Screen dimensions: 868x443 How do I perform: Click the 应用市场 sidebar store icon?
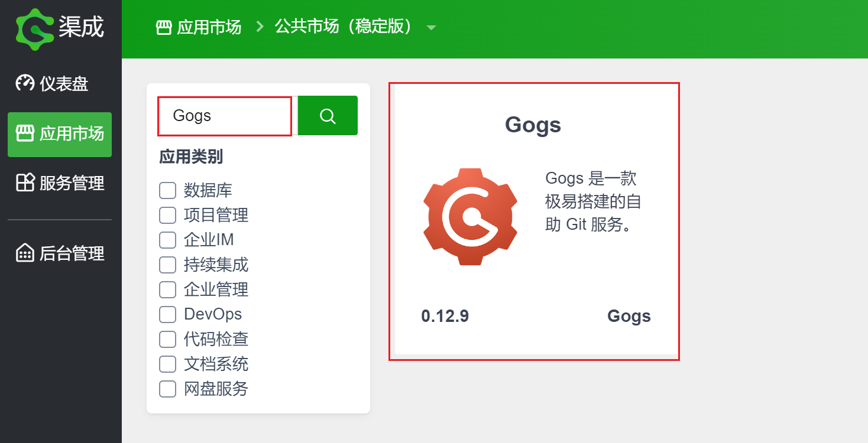click(x=25, y=133)
